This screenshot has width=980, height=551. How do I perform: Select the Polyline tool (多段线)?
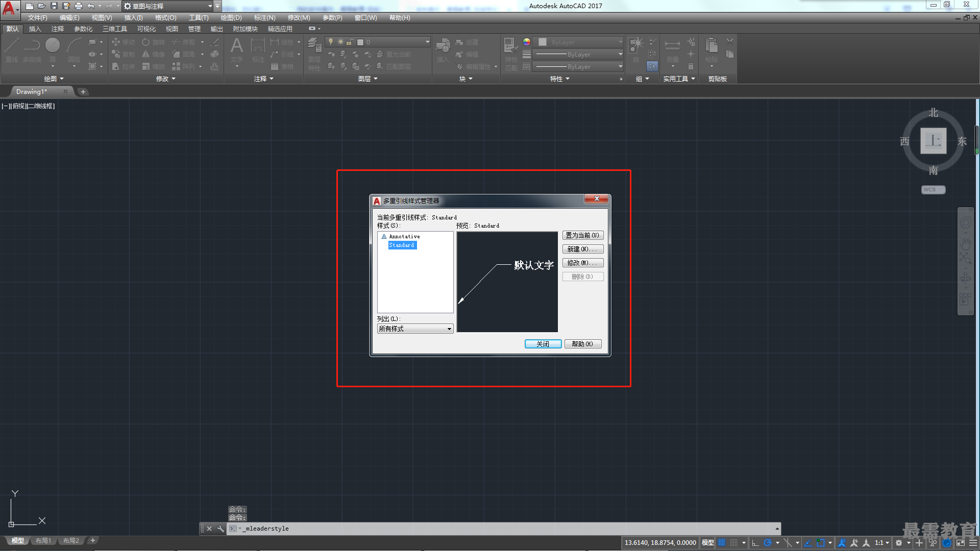[x=32, y=50]
